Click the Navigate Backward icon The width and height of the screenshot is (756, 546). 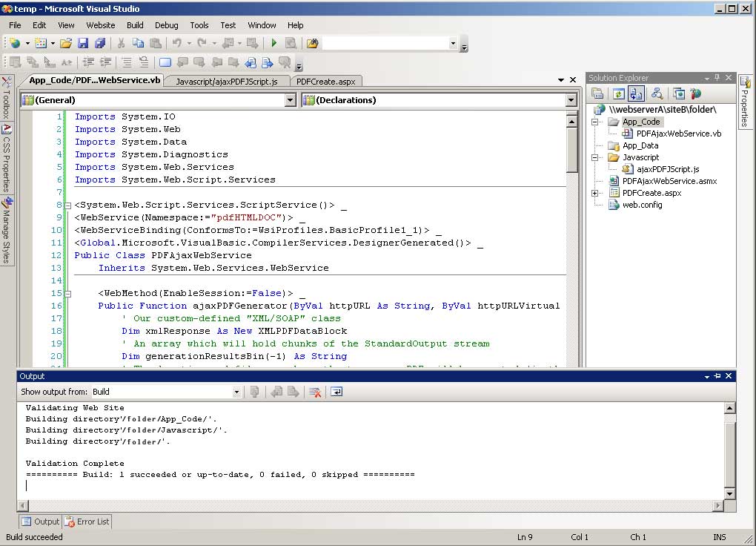[228, 44]
